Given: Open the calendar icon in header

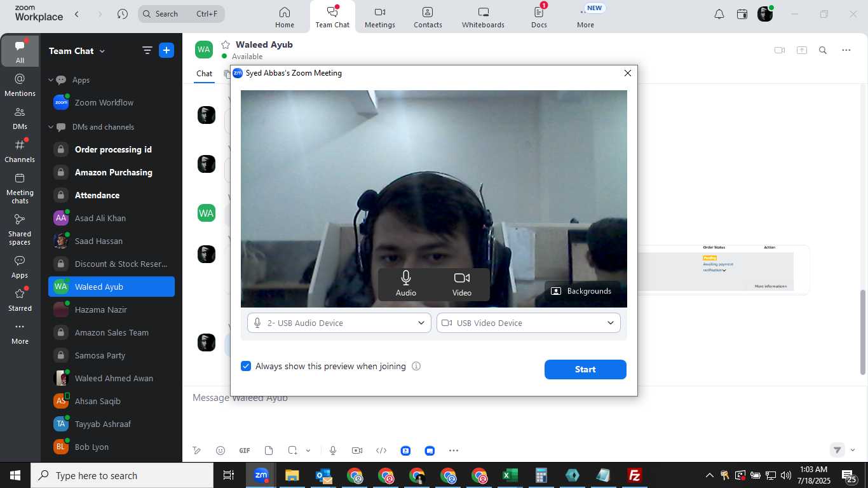Looking at the screenshot, I should [742, 14].
